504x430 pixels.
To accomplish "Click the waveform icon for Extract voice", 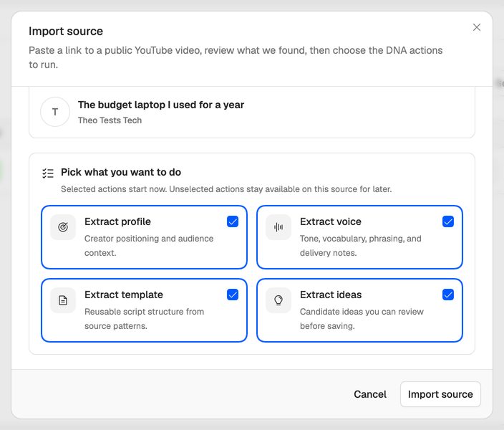I will point(278,227).
